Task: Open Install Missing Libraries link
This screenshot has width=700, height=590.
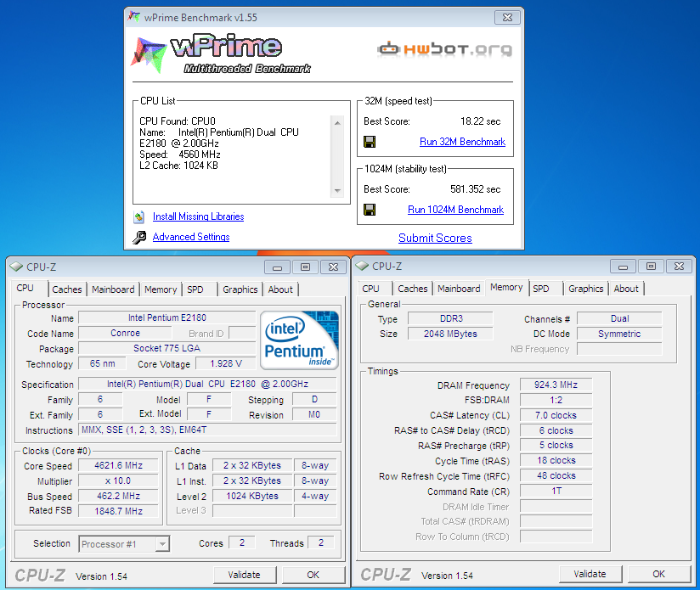Action: pos(198,216)
